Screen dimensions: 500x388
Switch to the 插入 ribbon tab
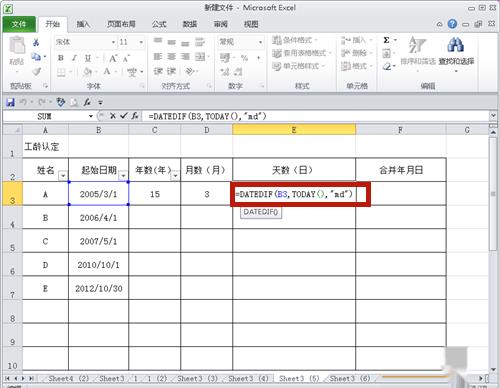tap(83, 24)
